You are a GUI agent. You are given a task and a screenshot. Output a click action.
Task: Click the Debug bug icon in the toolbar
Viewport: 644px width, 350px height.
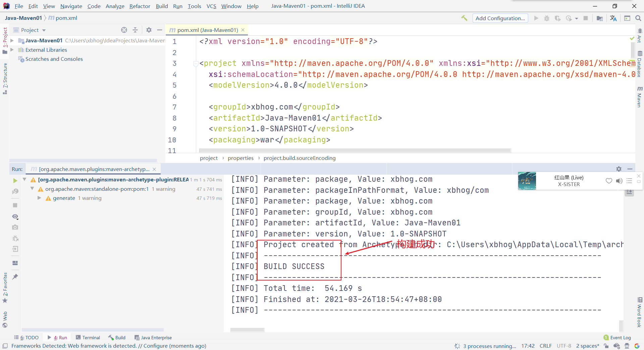pos(547,18)
